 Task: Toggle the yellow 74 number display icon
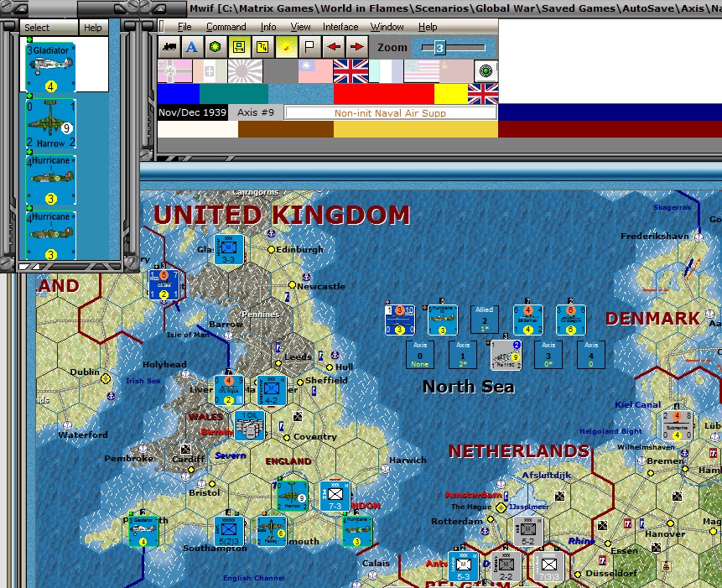[x=262, y=47]
